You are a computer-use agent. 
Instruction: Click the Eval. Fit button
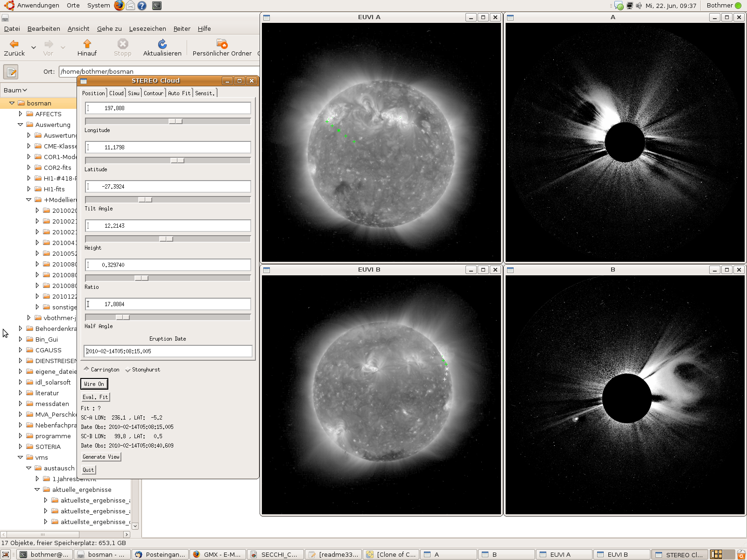click(x=95, y=397)
